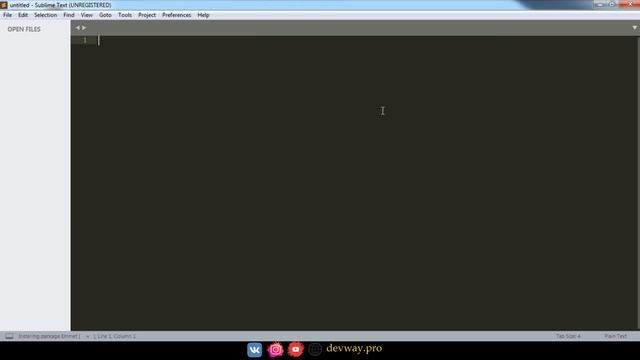Click the OPEN FILES sidebar heading
640x360 pixels.
coord(24,29)
